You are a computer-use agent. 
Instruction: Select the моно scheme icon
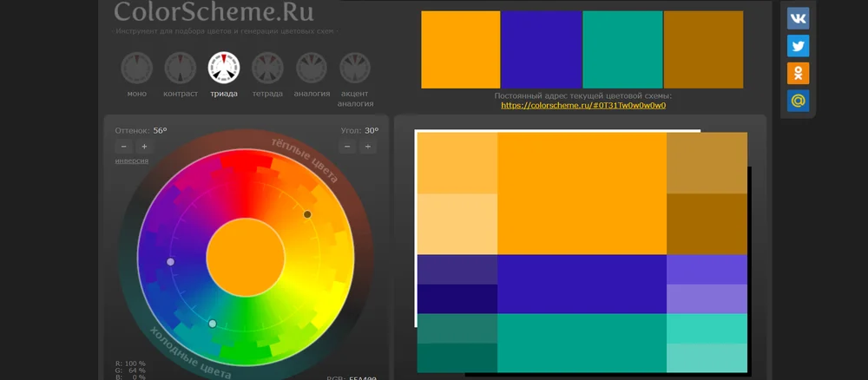pos(136,68)
